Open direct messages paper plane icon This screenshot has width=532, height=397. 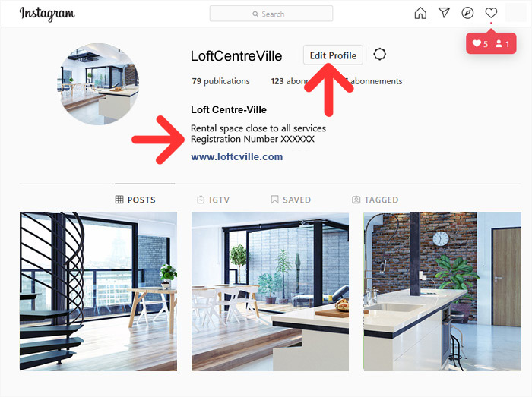pyautogui.click(x=444, y=13)
